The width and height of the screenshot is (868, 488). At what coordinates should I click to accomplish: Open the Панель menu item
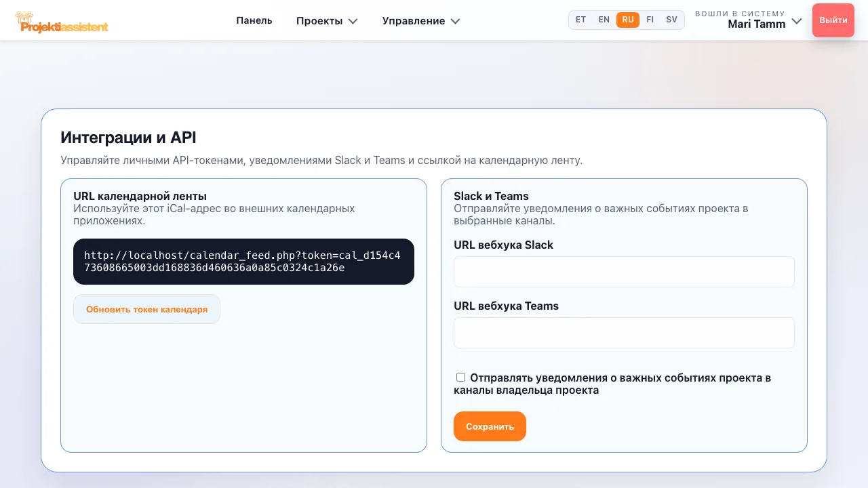pyautogui.click(x=254, y=20)
